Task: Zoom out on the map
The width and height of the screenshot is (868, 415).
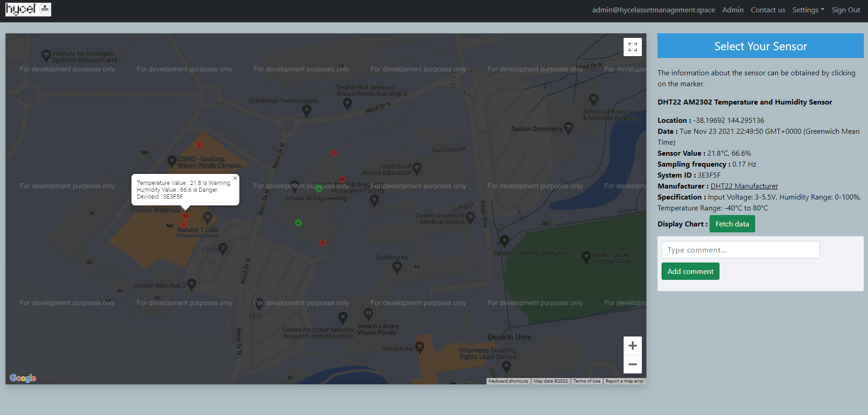Action: pyautogui.click(x=632, y=364)
